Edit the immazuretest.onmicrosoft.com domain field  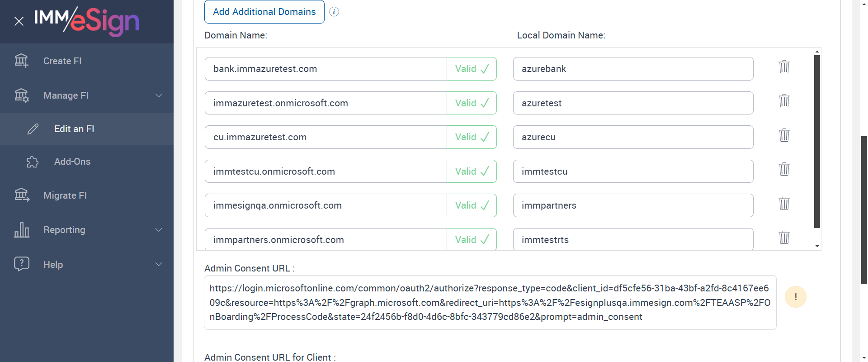point(326,103)
